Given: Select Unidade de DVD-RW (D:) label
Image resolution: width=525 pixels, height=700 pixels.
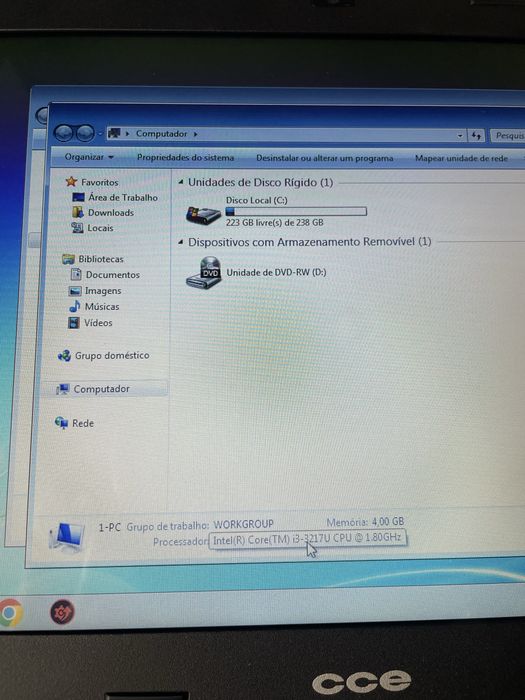Looking at the screenshot, I should pyautogui.click(x=276, y=272).
